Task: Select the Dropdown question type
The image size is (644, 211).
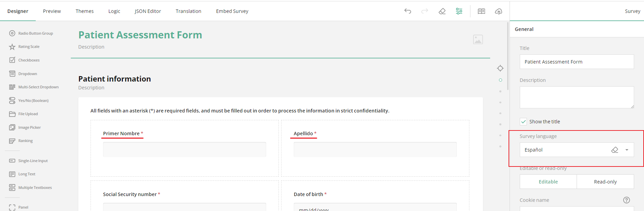Action: pos(28,73)
